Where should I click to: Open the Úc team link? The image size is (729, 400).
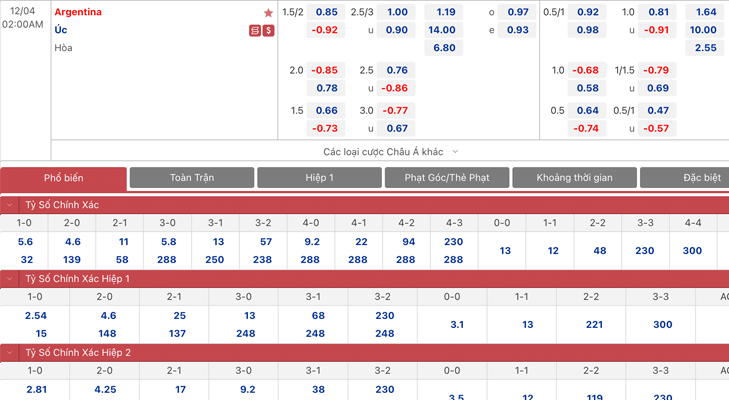tap(61, 30)
